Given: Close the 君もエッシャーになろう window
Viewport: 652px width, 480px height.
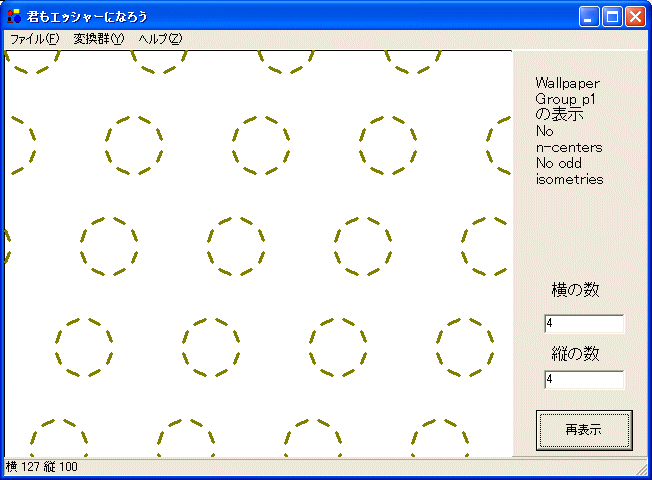Looking at the screenshot, I should pos(635,17).
